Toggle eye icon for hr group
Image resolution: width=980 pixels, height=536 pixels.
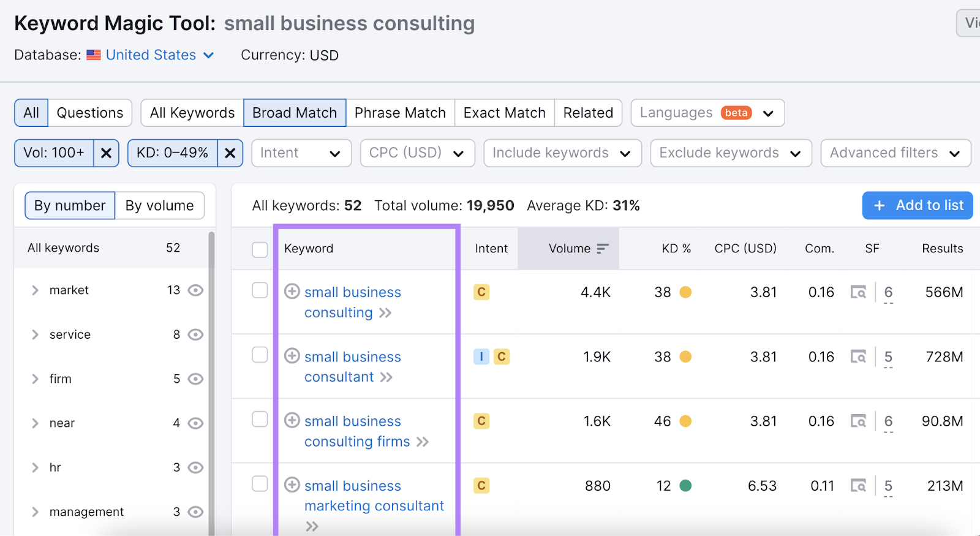(x=195, y=468)
